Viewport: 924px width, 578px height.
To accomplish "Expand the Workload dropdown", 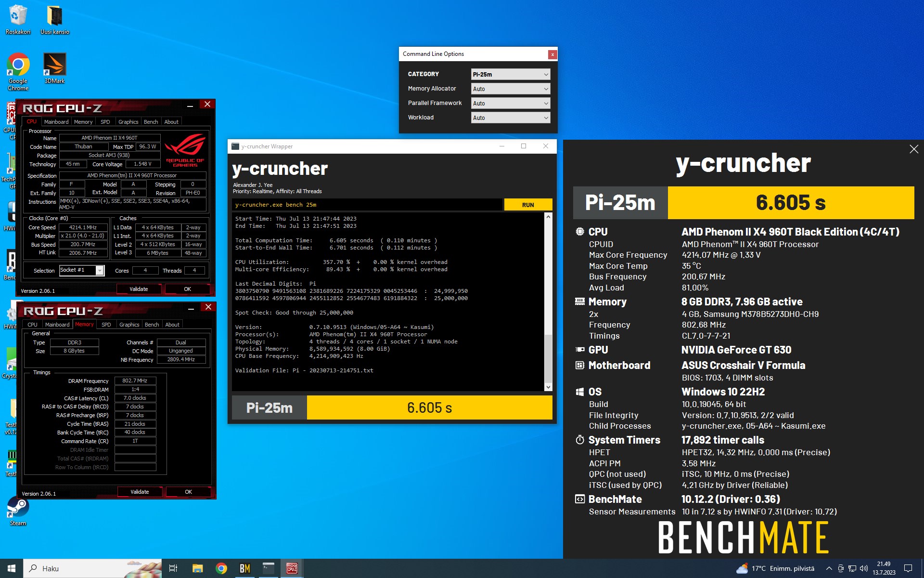I will tap(510, 118).
